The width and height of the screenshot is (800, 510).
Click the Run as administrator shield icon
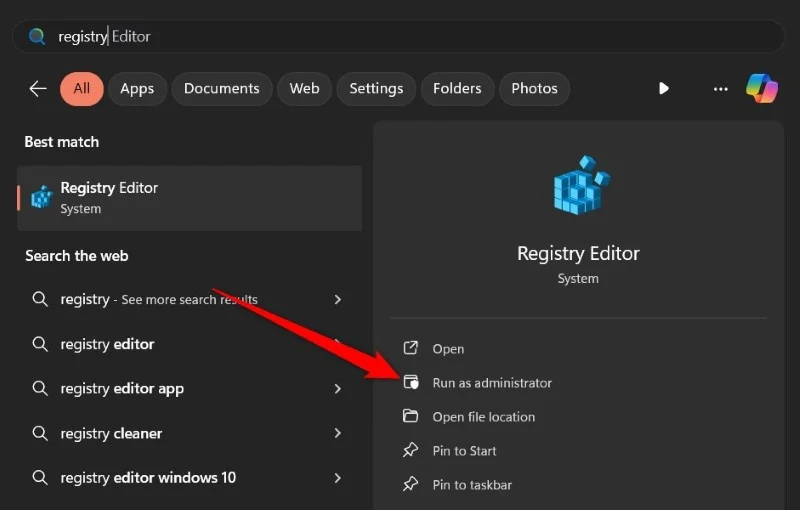pyautogui.click(x=411, y=381)
